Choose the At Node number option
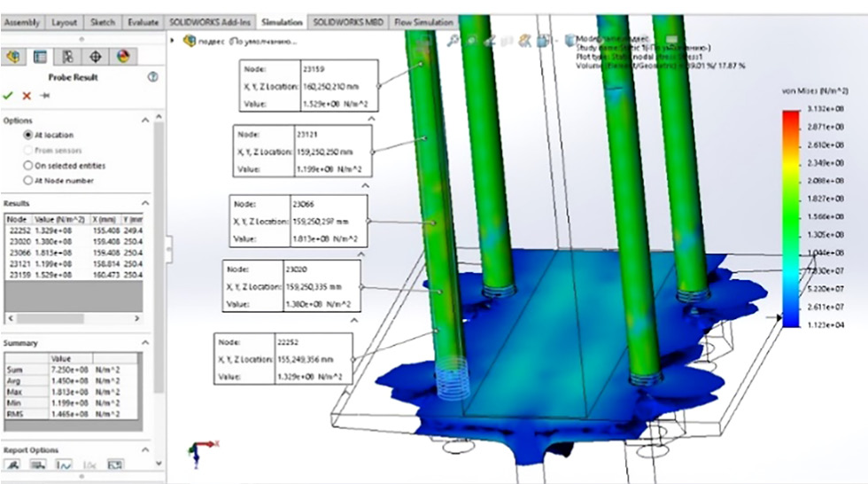868x484 pixels. 28,181
